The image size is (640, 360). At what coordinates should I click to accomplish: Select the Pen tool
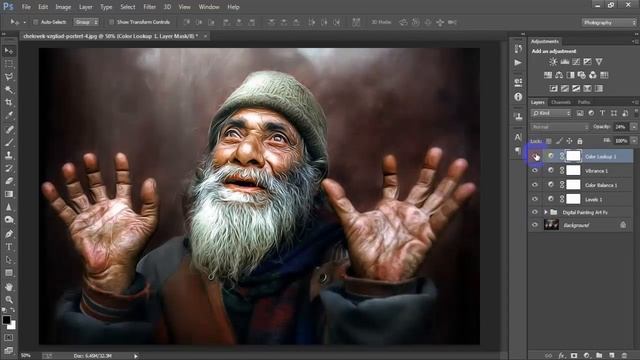9,234
